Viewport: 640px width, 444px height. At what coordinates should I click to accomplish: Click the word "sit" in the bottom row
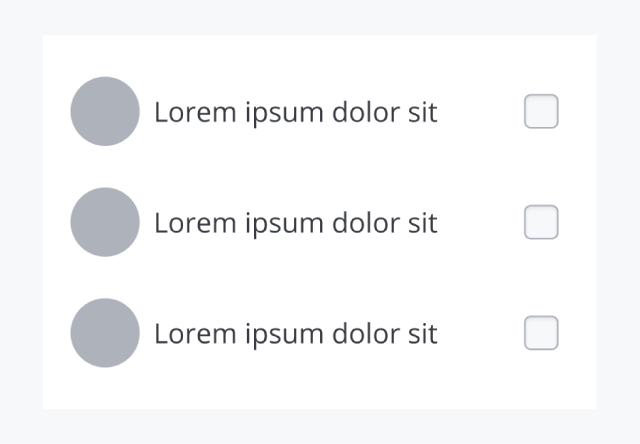tap(422, 334)
